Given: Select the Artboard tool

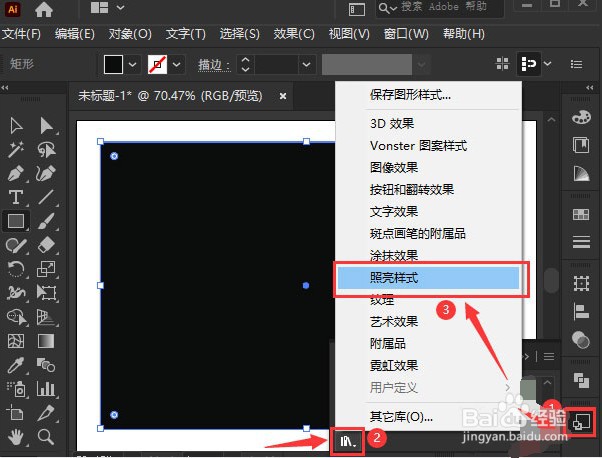Looking at the screenshot, I should (x=16, y=413).
